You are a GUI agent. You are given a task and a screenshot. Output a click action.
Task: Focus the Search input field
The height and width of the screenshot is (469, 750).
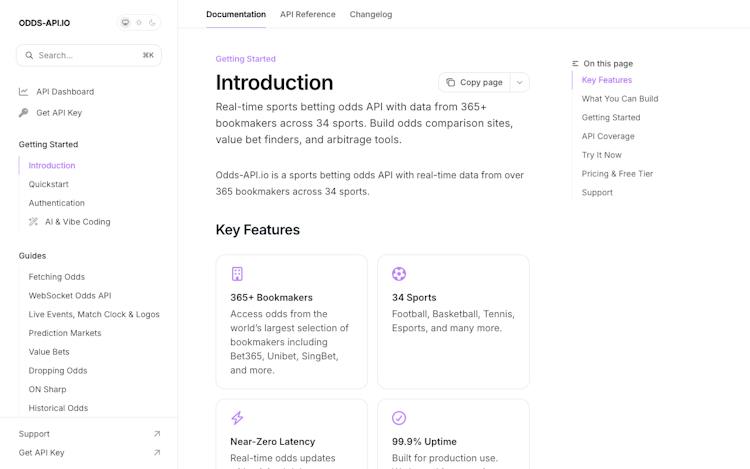(x=89, y=55)
